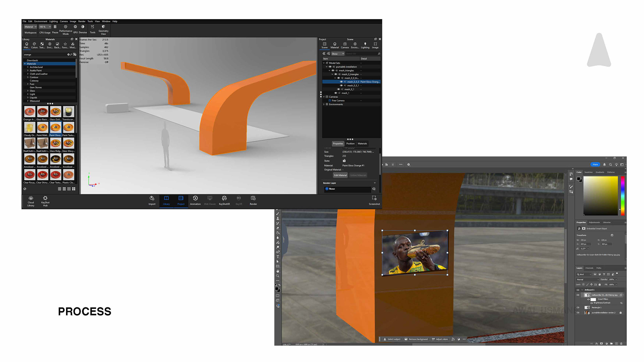Image resolution: width=644 pixels, height=362 pixels.
Task: Select the Type tool in Photoshop
Action: 278,257
